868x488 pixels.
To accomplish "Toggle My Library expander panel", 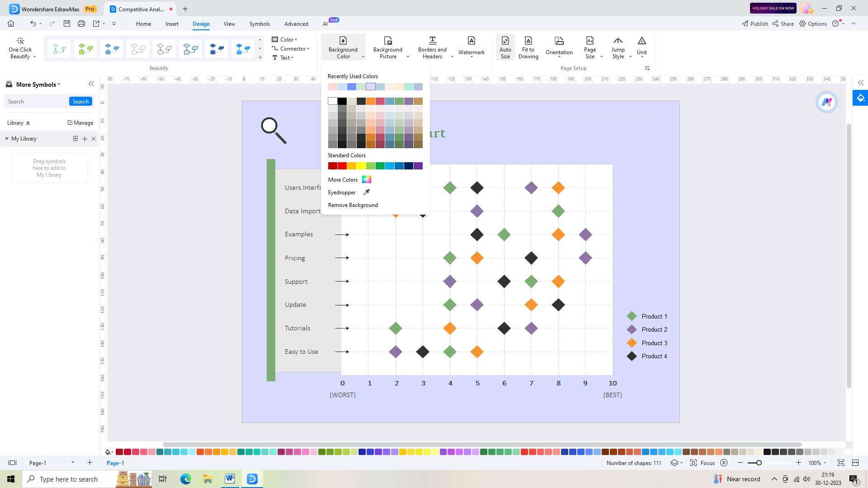I will click(x=7, y=138).
